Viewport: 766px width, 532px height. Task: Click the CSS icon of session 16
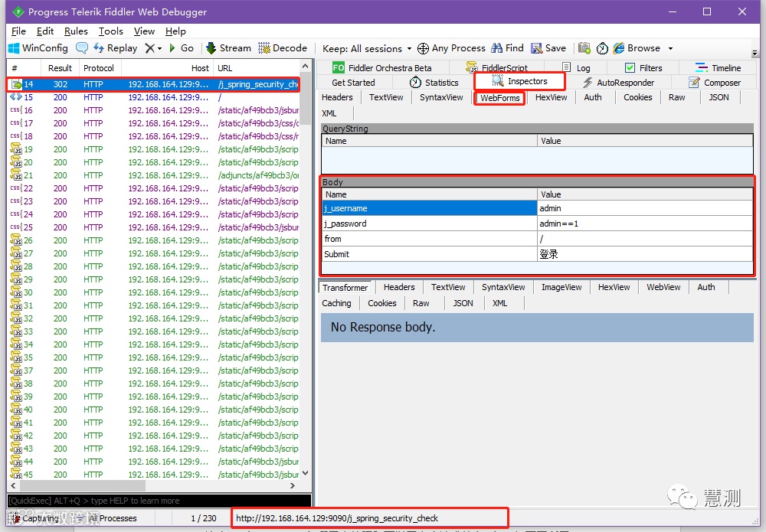pyautogui.click(x=15, y=110)
